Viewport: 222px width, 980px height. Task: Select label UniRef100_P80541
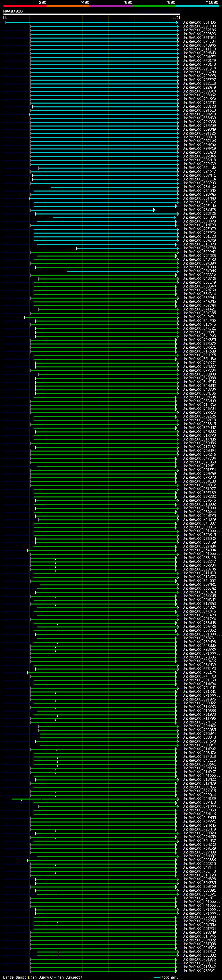(199, 765)
